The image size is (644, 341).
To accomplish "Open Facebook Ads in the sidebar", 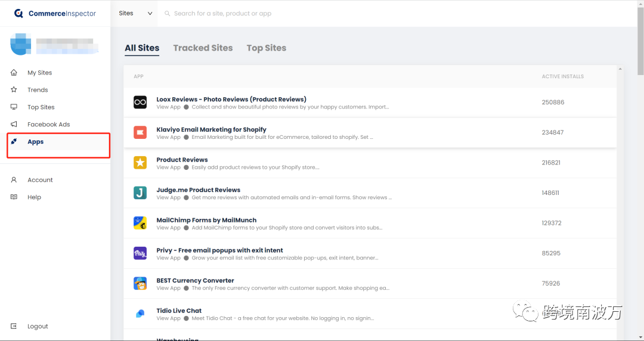I will click(48, 125).
